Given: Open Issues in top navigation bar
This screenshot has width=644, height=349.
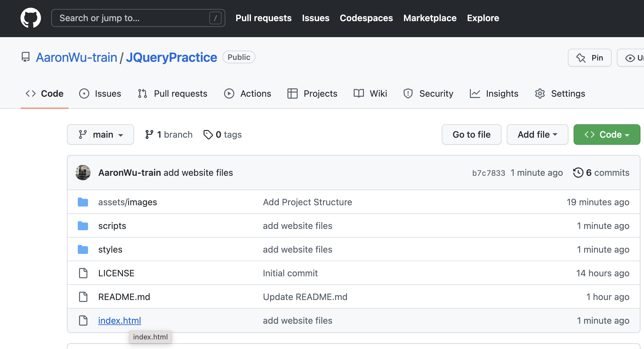Looking at the screenshot, I should click(316, 18).
